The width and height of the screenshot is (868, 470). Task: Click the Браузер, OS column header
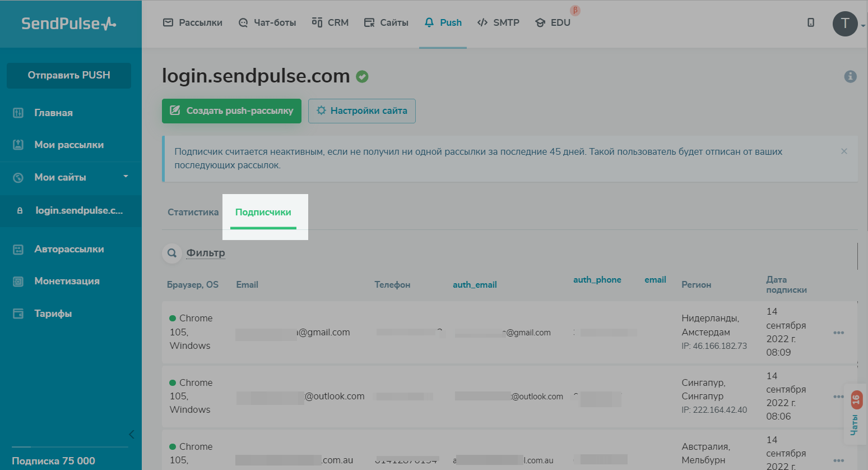click(193, 285)
